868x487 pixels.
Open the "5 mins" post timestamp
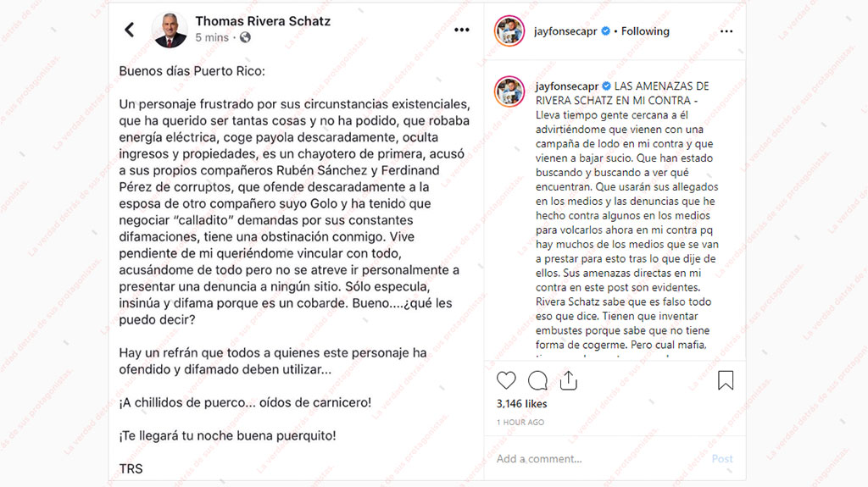[x=212, y=38]
